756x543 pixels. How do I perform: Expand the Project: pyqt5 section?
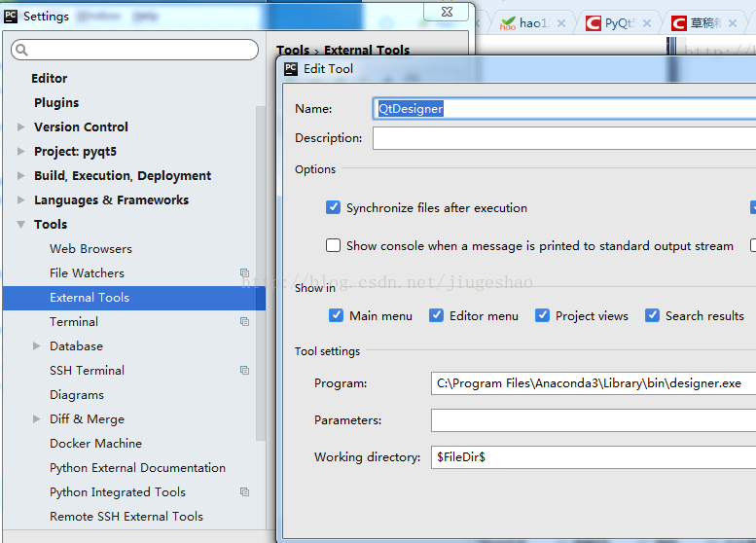tap(20, 152)
